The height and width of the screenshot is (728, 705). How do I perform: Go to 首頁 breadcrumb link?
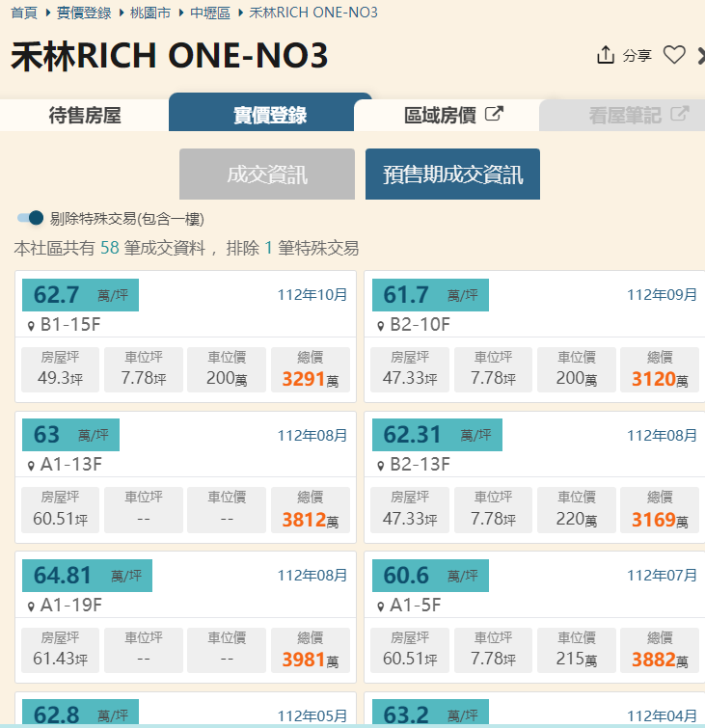click(x=24, y=13)
